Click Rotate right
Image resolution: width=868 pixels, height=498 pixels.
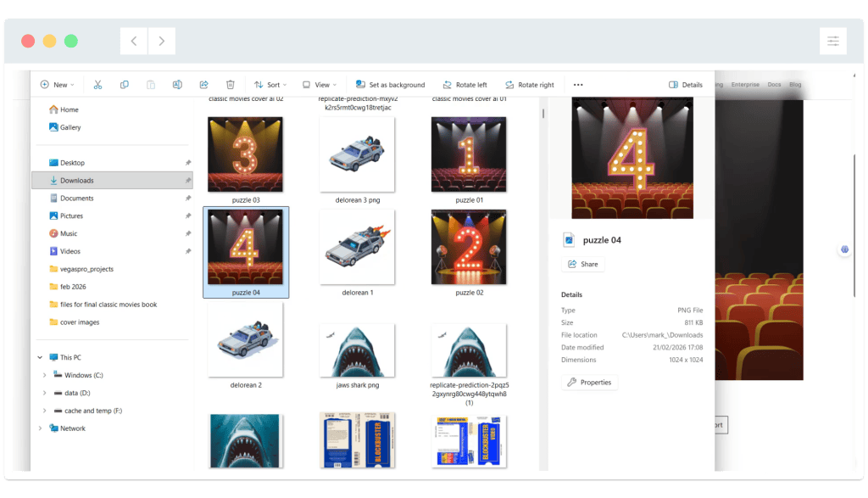tap(529, 85)
